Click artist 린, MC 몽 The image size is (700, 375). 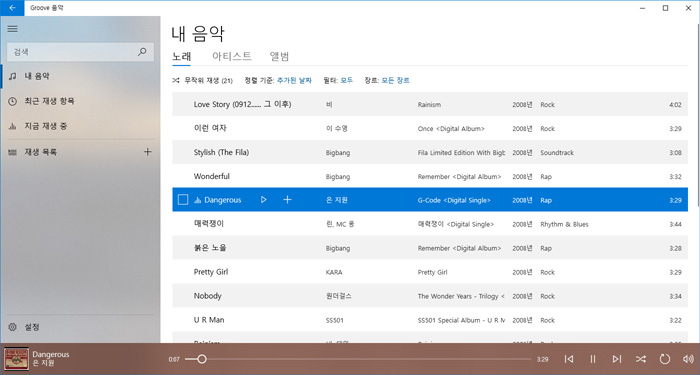(x=340, y=224)
